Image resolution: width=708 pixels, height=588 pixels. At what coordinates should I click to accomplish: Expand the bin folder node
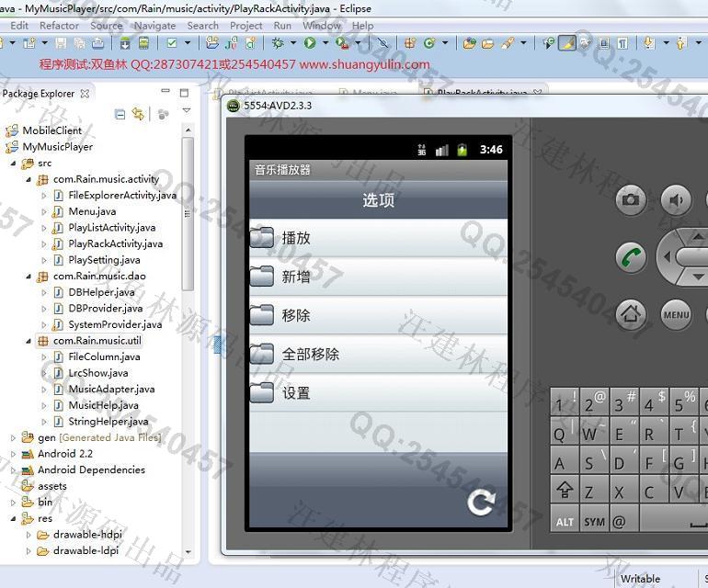13,503
